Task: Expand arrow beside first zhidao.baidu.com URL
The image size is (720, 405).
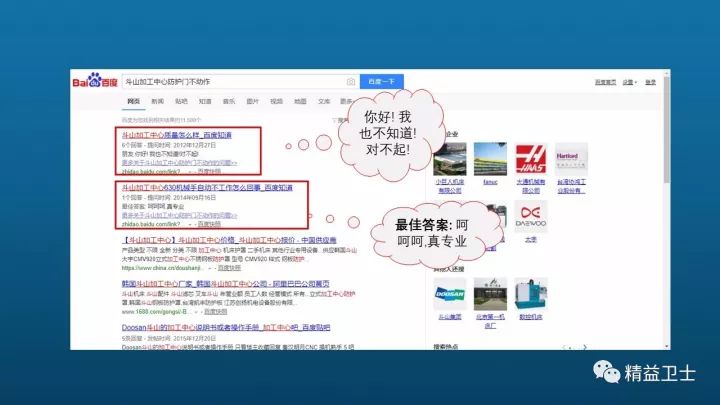Action: [190, 172]
